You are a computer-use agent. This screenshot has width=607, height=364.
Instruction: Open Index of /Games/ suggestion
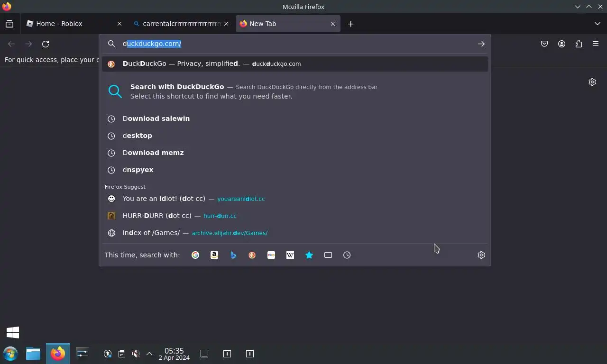point(295,233)
